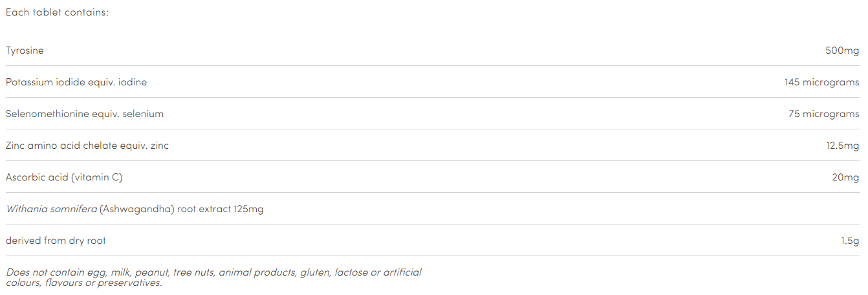The height and width of the screenshot is (295, 868).
Task: Click the 20mg ascorbic acid amount
Action: pyautogui.click(x=845, y=177)
